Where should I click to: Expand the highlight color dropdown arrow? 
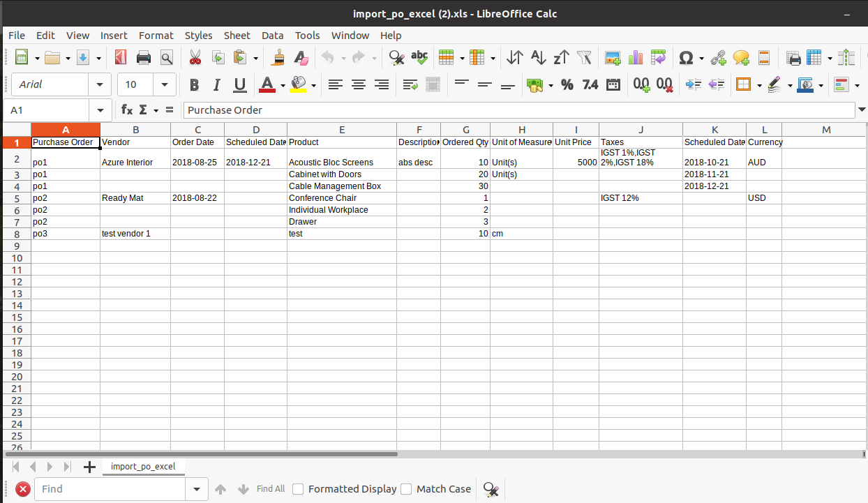[314, 85]
